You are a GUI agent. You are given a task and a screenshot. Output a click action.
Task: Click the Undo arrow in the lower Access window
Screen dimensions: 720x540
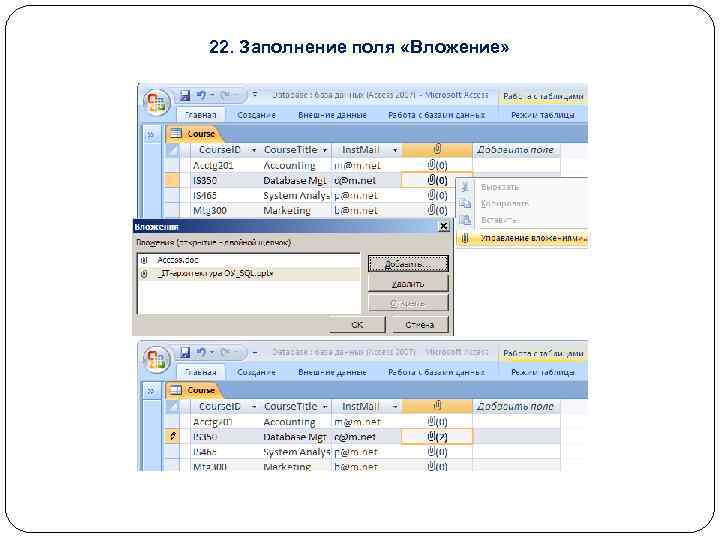pos(202,352)
